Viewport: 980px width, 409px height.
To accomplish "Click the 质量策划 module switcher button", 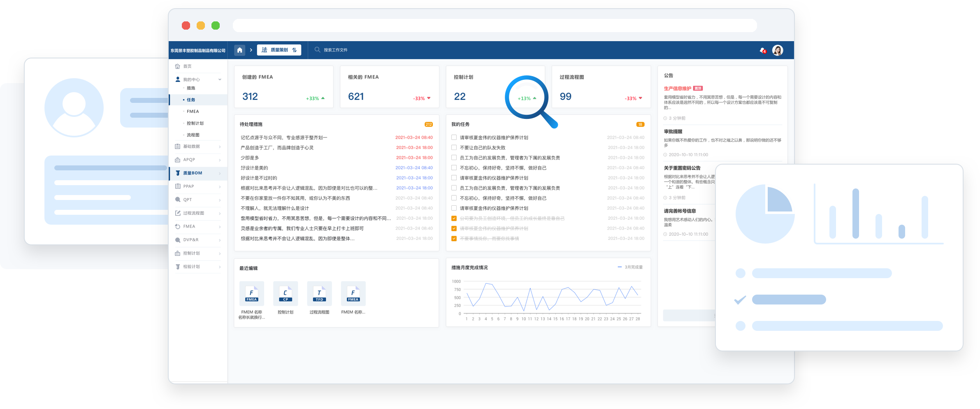I will coord(279,50).
